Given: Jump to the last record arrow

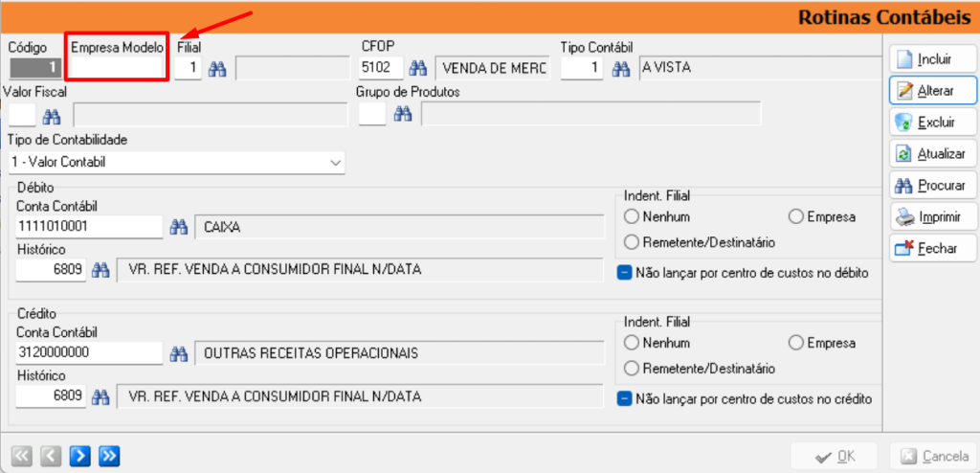Looking at the screenshot, I should point(109,456).
